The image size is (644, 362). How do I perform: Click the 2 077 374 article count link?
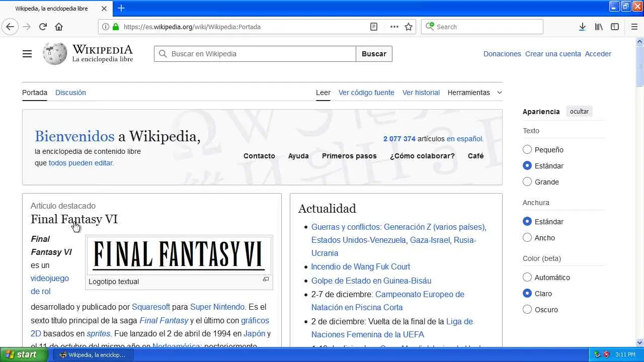point(399,139)
